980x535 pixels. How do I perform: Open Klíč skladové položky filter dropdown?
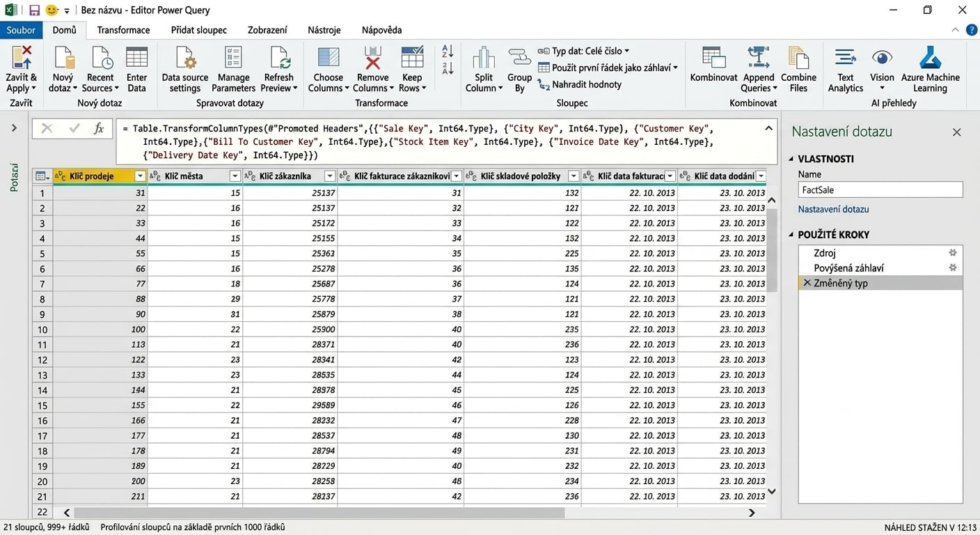[574, 176]
